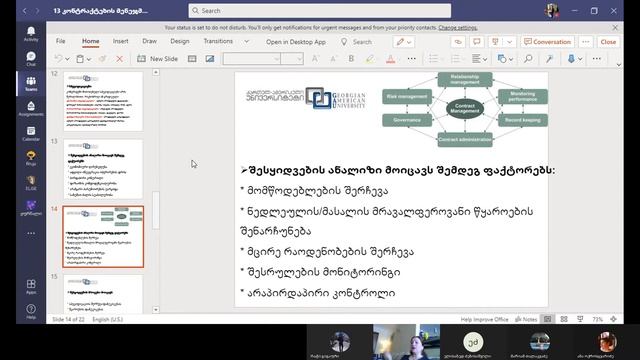The height and width of the screenshot is (360, 640).
Task: Click the Teams search box
Action: coord(320,11)
